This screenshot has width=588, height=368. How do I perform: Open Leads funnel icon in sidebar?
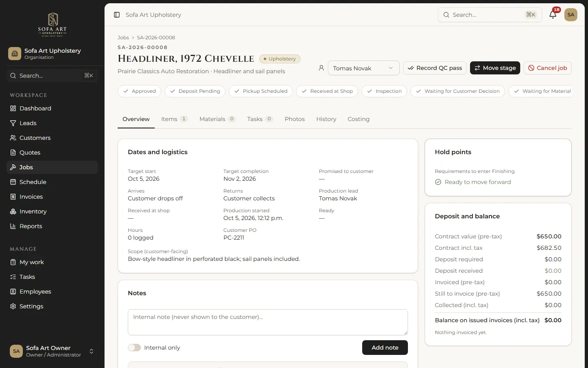tap(13, 123)
